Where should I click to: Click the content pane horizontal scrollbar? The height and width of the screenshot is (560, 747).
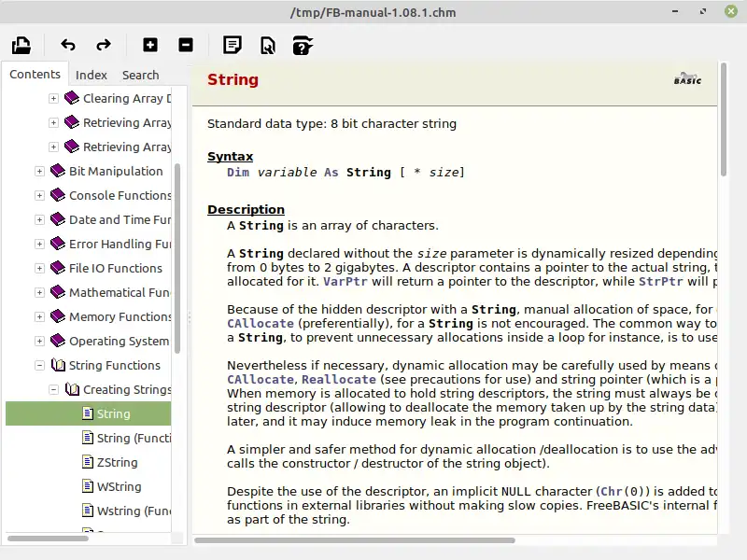[355, 540]
